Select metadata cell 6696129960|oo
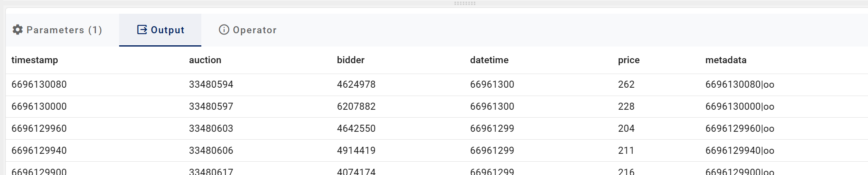The width and height of the screenshot is (868, 175). [x=739, y=129]
